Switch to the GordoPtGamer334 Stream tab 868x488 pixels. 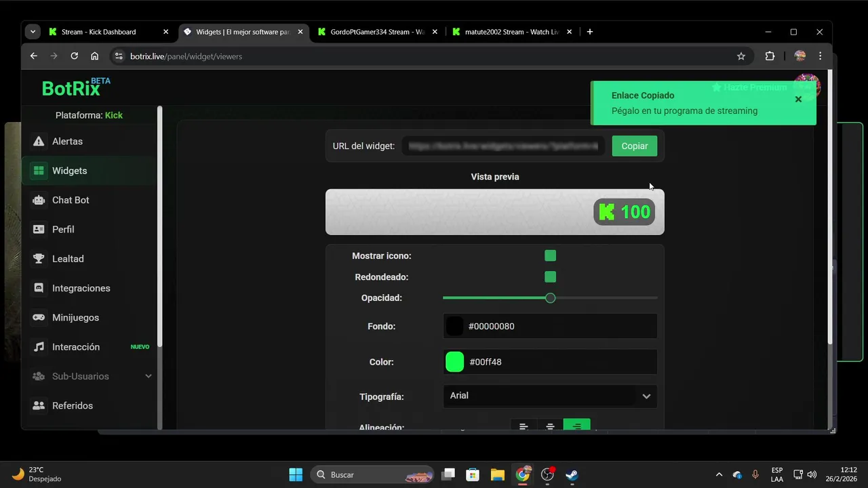pyautogui.click(x=377, y=32)
